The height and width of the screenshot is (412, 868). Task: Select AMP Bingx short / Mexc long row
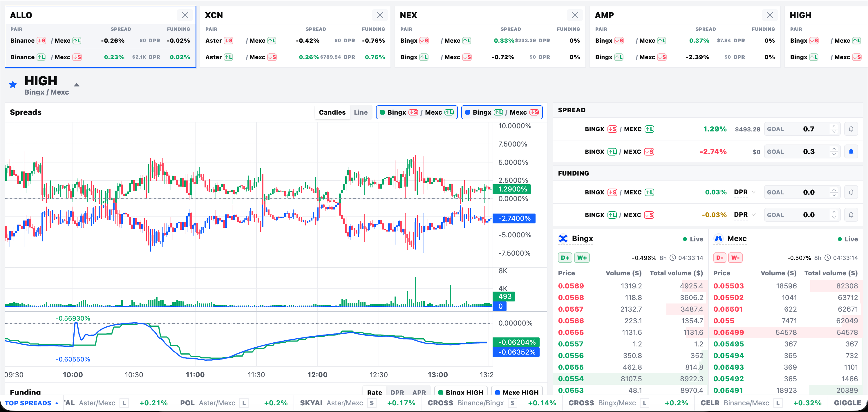pos(685,41)
